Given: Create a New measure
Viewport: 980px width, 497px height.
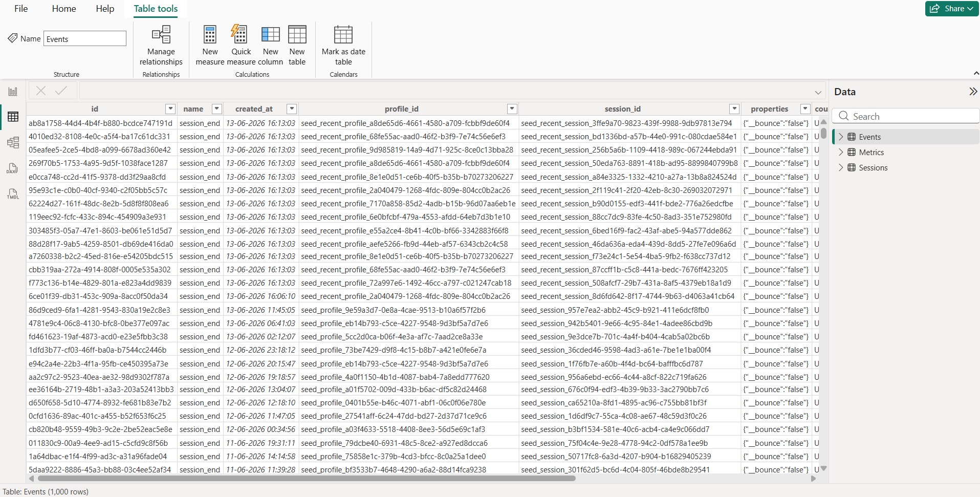Looking at the screenshot, I should click(210, 46).
